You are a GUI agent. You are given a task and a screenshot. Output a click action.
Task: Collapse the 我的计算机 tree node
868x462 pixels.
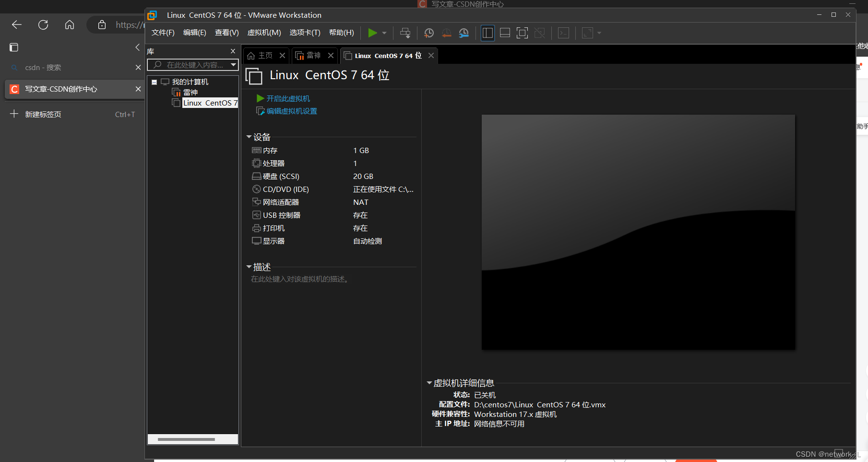tap(155, 82)
